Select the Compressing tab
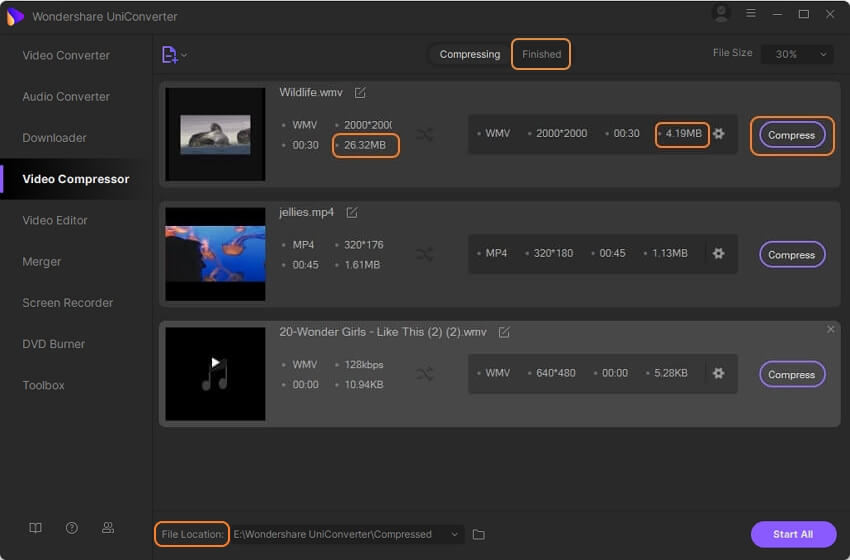The width and height of the screenshot is (850, 560). (x=469, y=54)
